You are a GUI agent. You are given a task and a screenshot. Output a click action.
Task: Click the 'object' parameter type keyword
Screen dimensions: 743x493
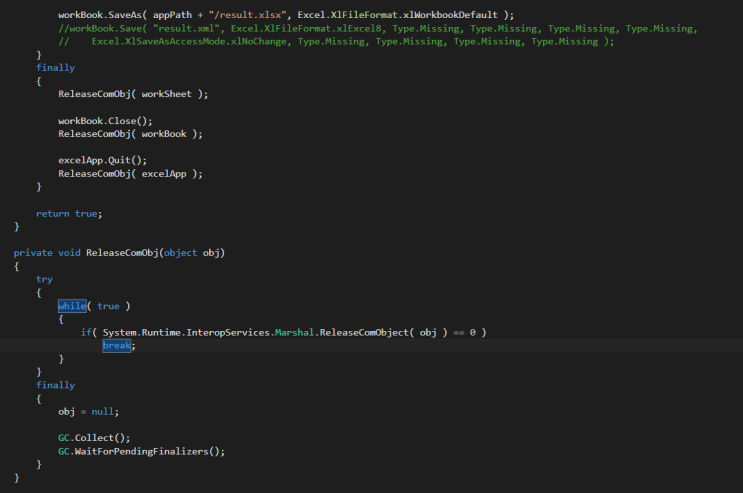click(181, 253)
